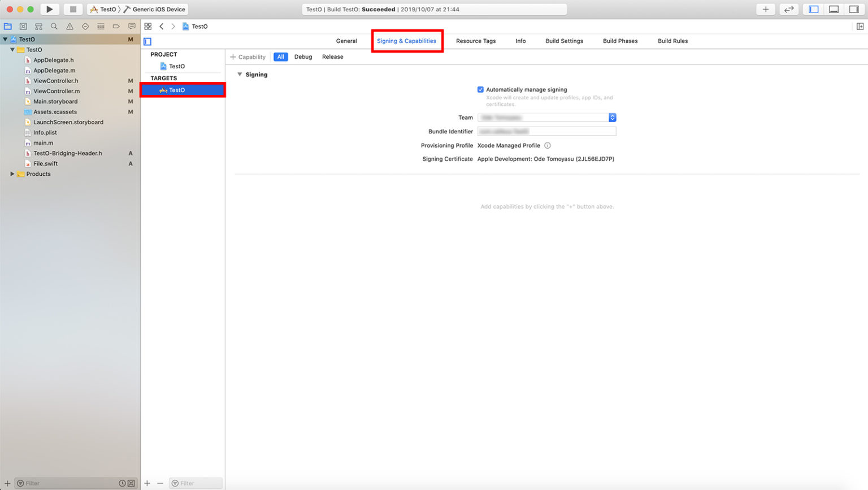This screenshot has height=490, width=868.
Task: Click the + Capability button
Action: tap(248, 57)
